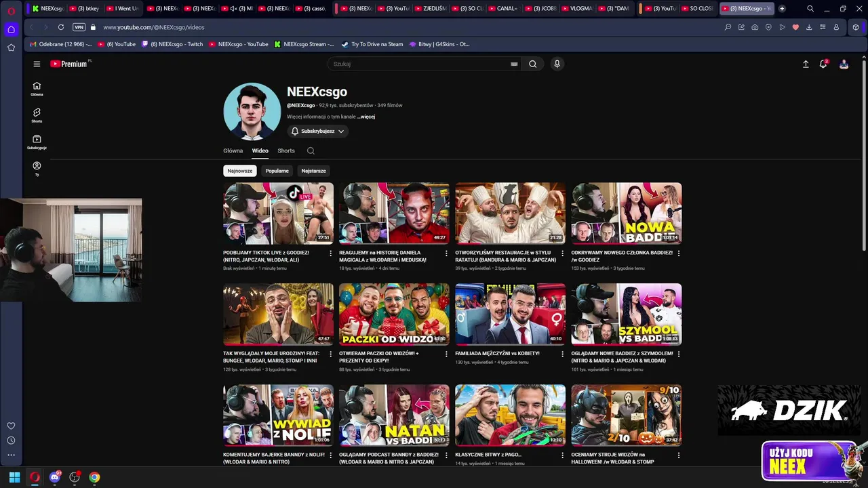The width and height of the screenshot is (868, 488).
Task: Open the Windows Start button
Action: coord(14,477)
